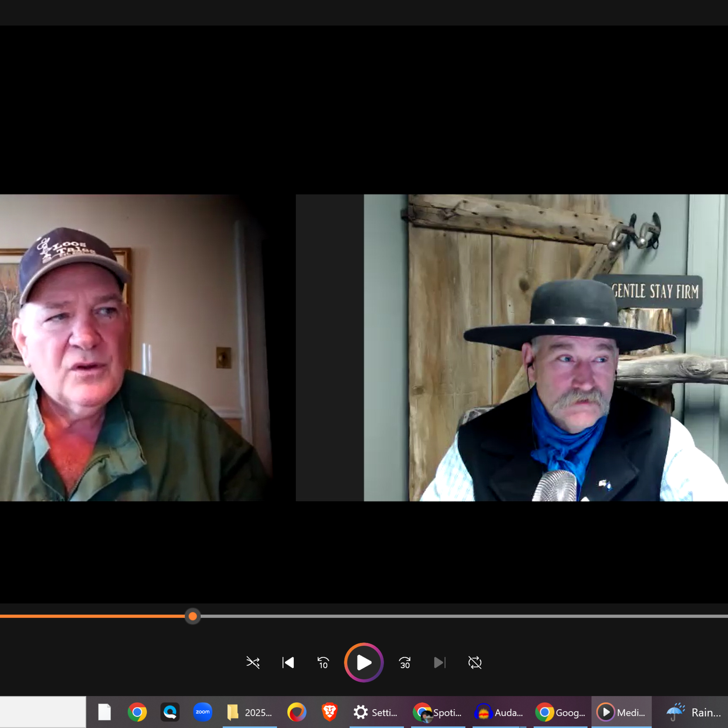Toggle pause using the center playback button
Viewport: 728px width, 728px height.
363,662
